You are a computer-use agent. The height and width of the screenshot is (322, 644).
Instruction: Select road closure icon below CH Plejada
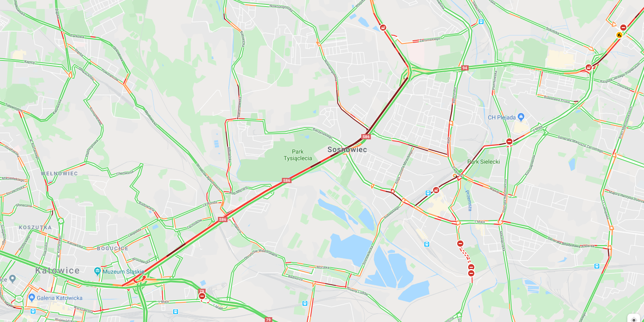point(509,142)
